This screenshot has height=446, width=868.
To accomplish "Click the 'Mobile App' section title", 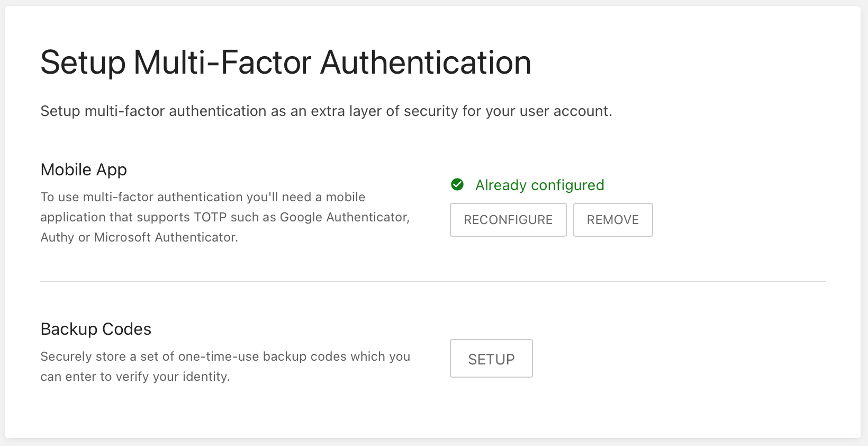I will tap(84, 170).
